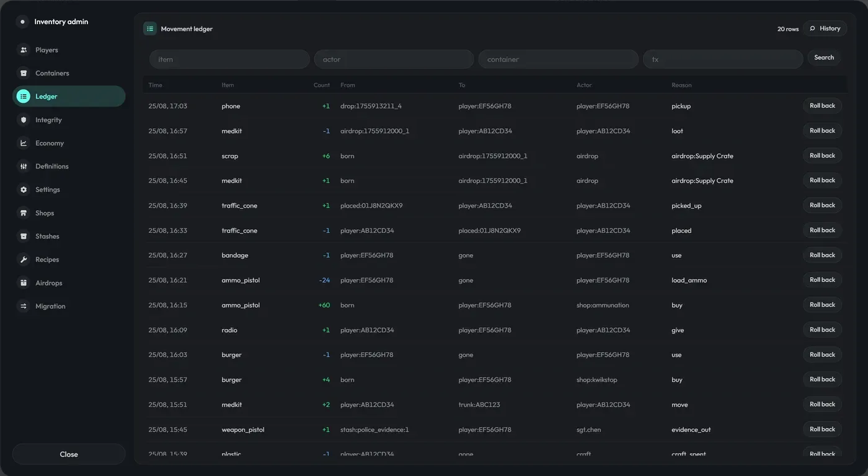868x476 pixels.
Task: Roll back the phone pickup entry
Action: point(822,106)
